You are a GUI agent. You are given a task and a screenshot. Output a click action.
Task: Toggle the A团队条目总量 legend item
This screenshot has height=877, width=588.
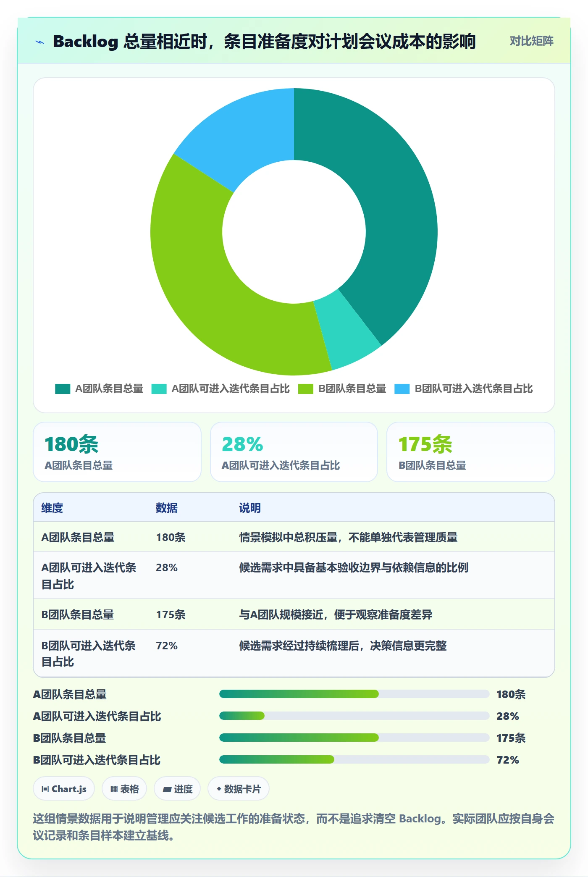99,389
